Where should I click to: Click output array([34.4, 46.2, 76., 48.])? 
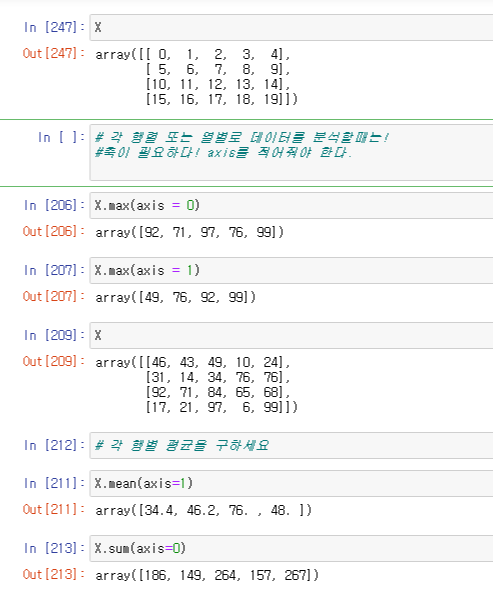point(204,510)
